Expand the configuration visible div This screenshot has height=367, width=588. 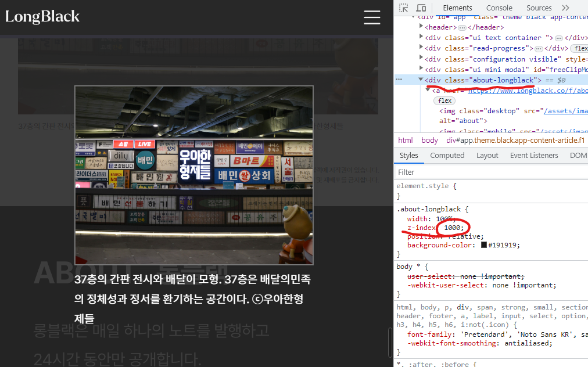point(421,59)
